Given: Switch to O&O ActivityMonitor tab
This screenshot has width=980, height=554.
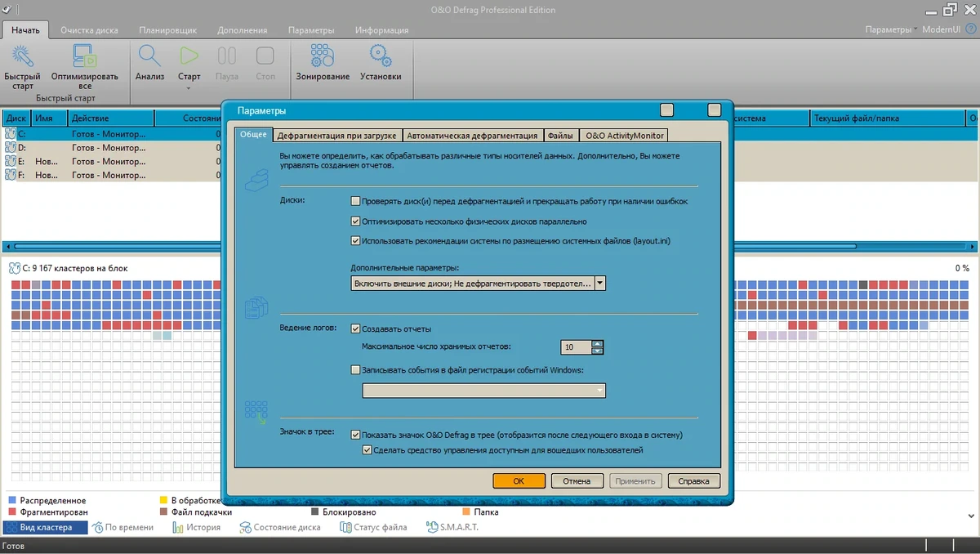Looking at the screenshot, I should click(625, 135).
